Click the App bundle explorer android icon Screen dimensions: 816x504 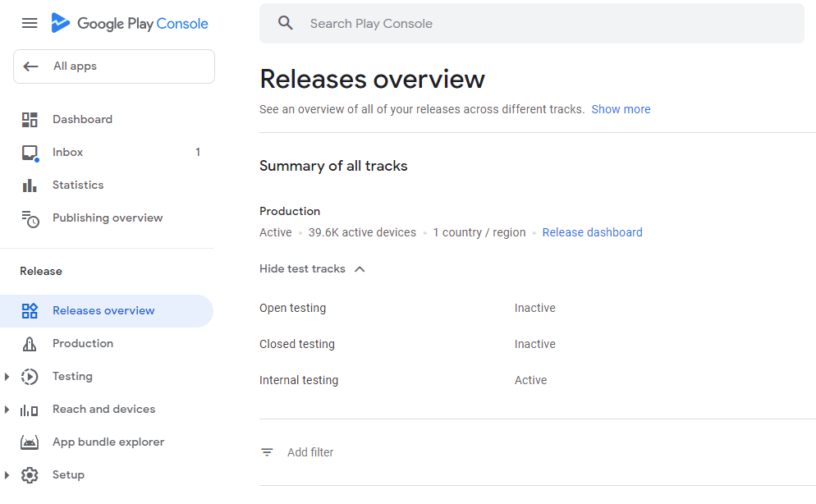[x=30, y=442]
